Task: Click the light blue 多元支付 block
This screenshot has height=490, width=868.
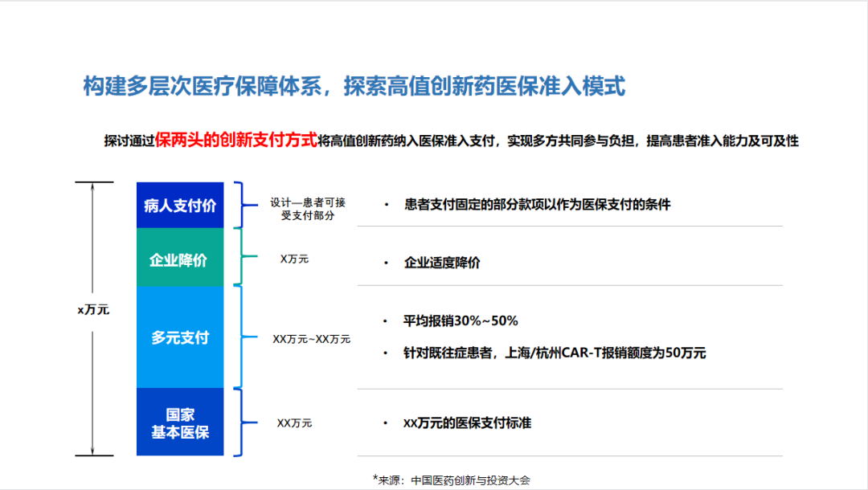Action: [180, 337]
